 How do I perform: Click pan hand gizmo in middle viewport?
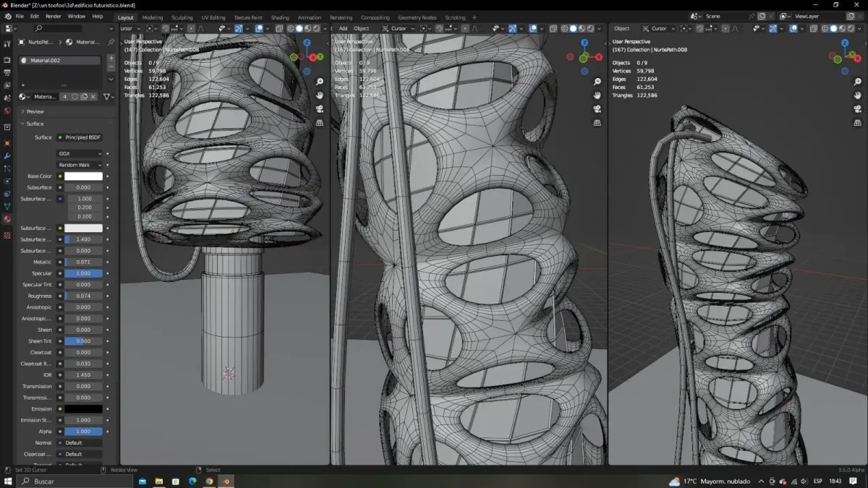pyautogui.click(x=597, y=95)
